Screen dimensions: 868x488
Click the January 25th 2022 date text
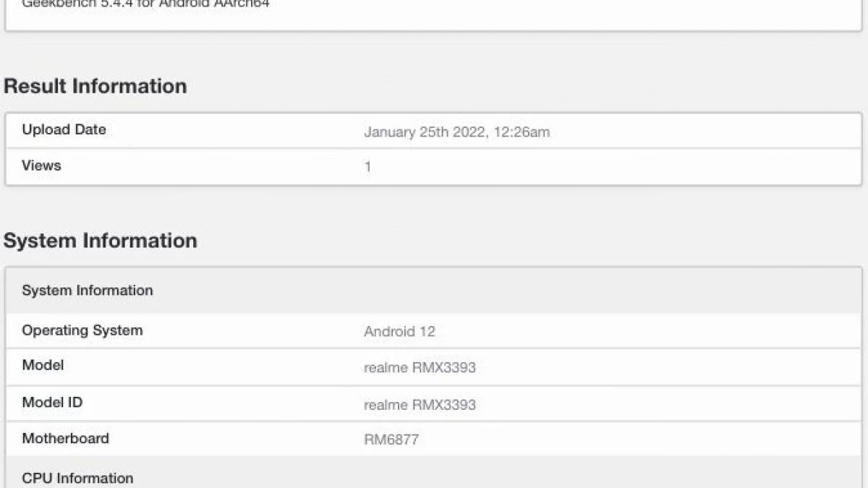pos(424,132)
